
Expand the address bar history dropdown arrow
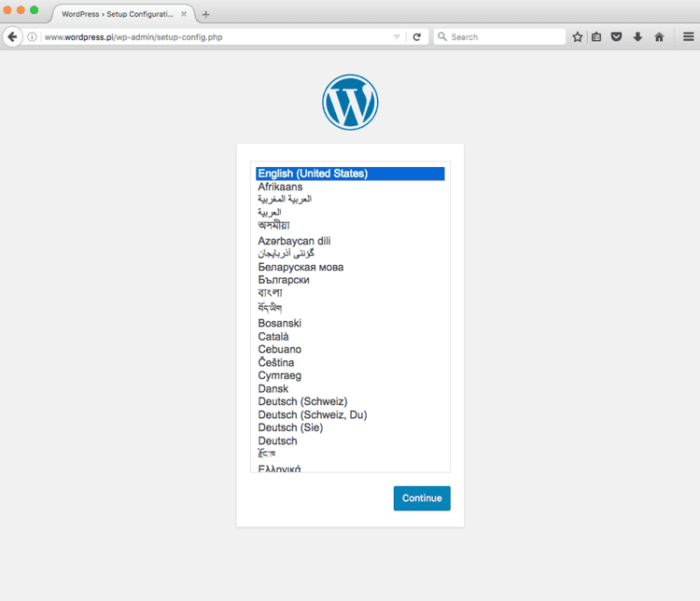(397, 37)
